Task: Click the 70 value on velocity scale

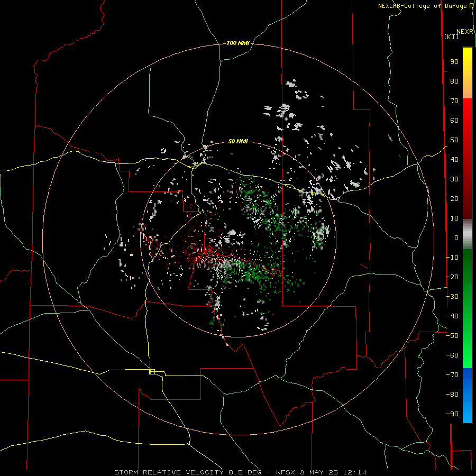Action: tap(454, 101)
